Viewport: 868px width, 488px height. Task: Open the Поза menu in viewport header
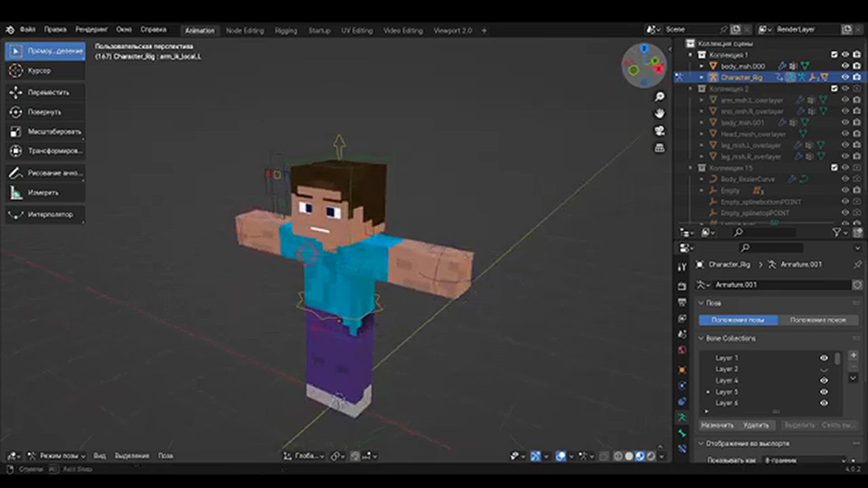[x=165, y=456]
